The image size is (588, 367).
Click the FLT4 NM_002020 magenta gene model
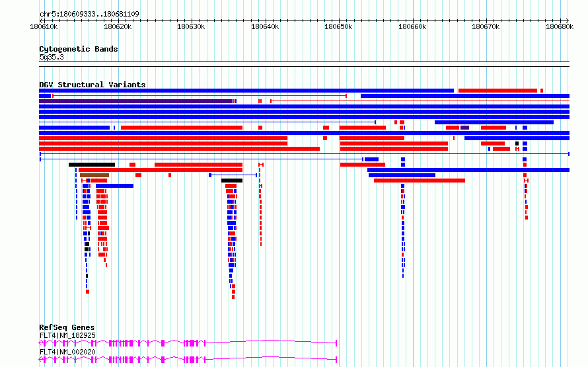(188, 360)
